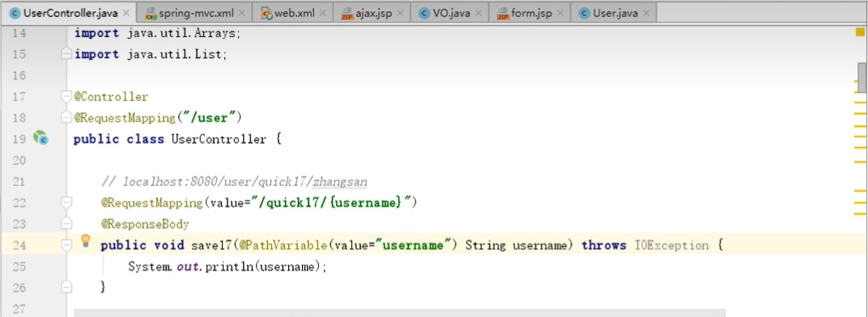Click IOException in the throws clause
The width and height of the screenshot is (868, 317).
(671, 245)
